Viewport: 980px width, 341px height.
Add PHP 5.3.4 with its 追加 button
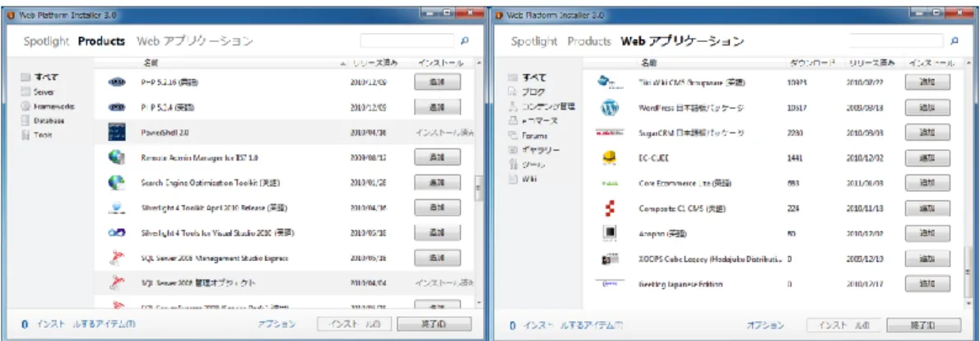[x=438, y=108]
